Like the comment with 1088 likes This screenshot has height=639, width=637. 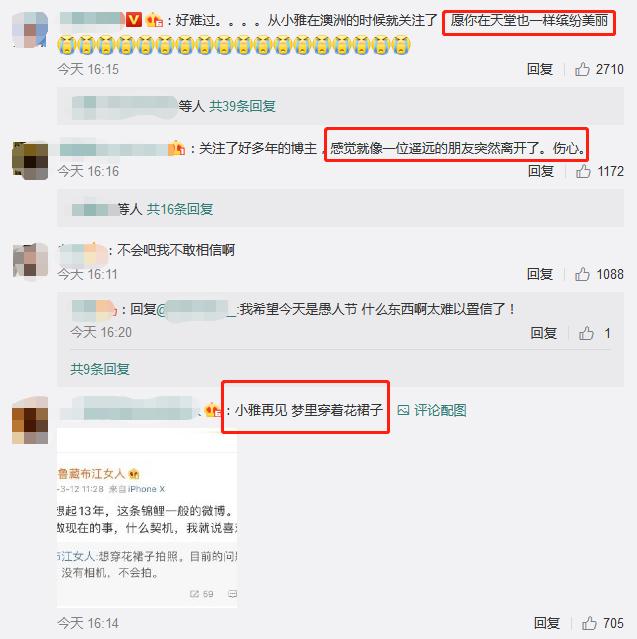pyautogui.click(x=582, y=274)
